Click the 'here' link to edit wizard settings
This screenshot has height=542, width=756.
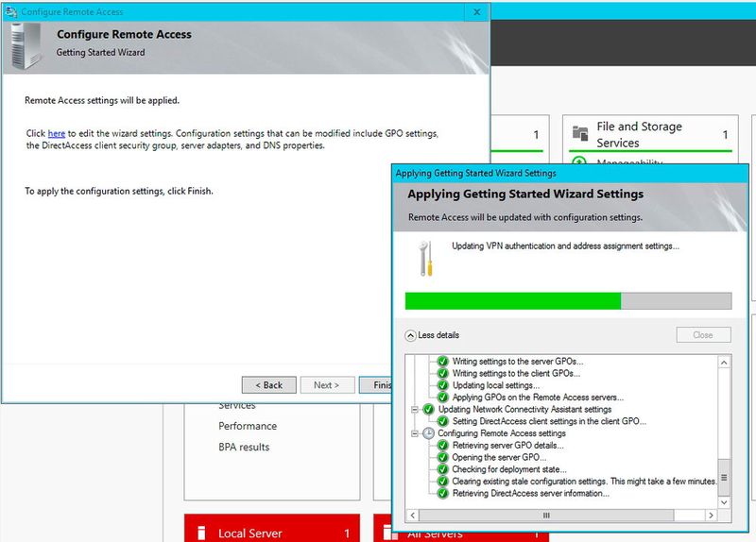[57, 133]
